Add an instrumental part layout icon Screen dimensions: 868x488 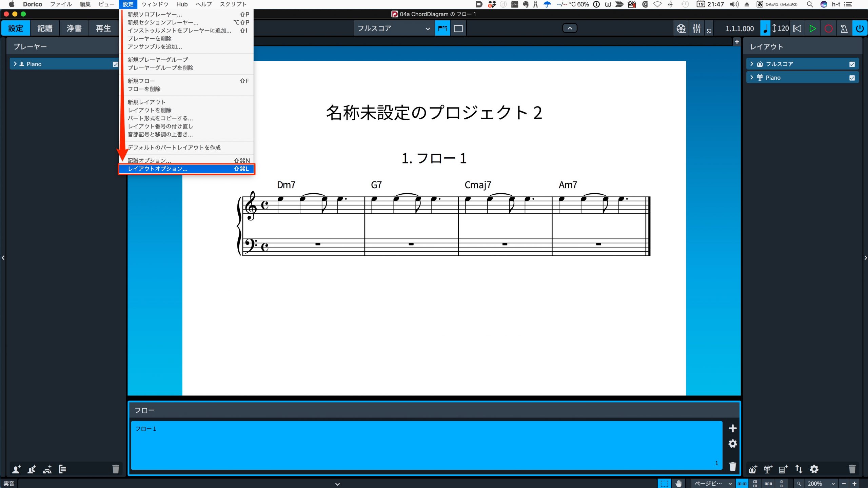coord(768,469)
